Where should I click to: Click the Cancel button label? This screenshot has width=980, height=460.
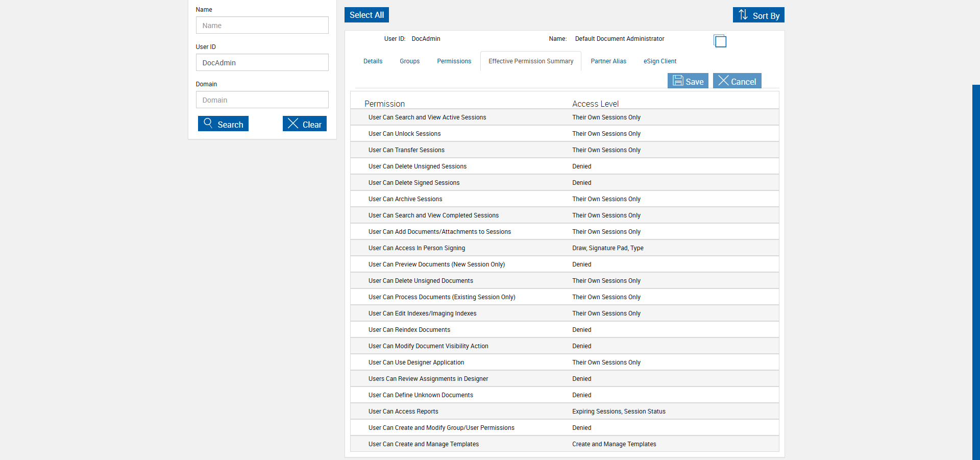pyautogui.click(x=743, y=82)
